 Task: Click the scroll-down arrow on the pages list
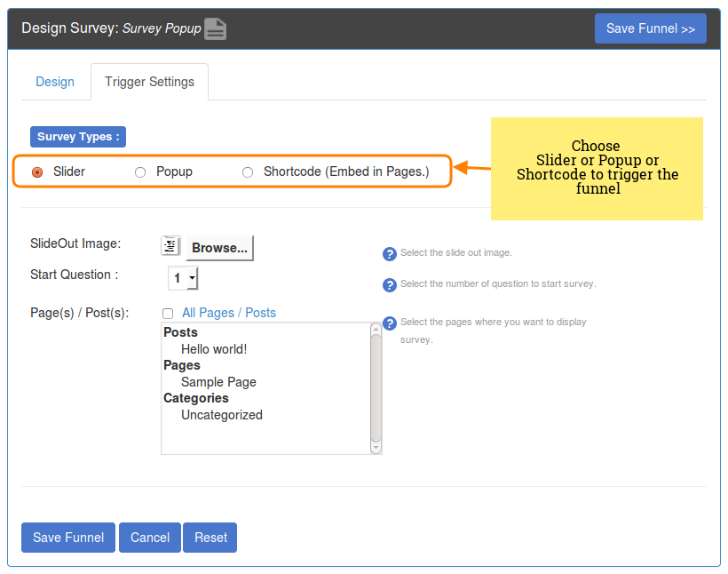click(x=376, y=448)
